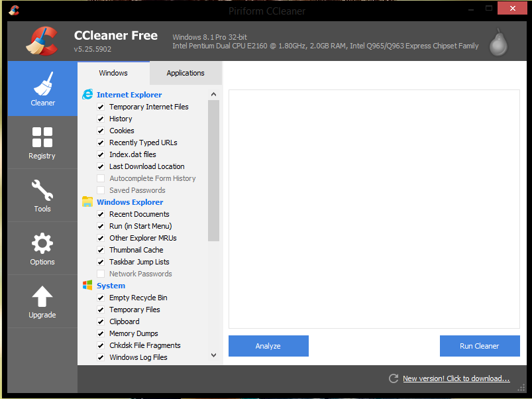Image resolution: width=532 pixels, height=399 pixels.
Task: Uncheck Empty Recycle Bin
Action: click(101, 298)
